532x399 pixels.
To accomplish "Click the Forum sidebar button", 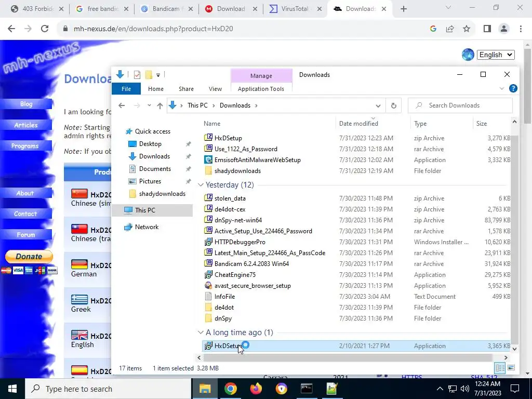I will click(26, 234).
